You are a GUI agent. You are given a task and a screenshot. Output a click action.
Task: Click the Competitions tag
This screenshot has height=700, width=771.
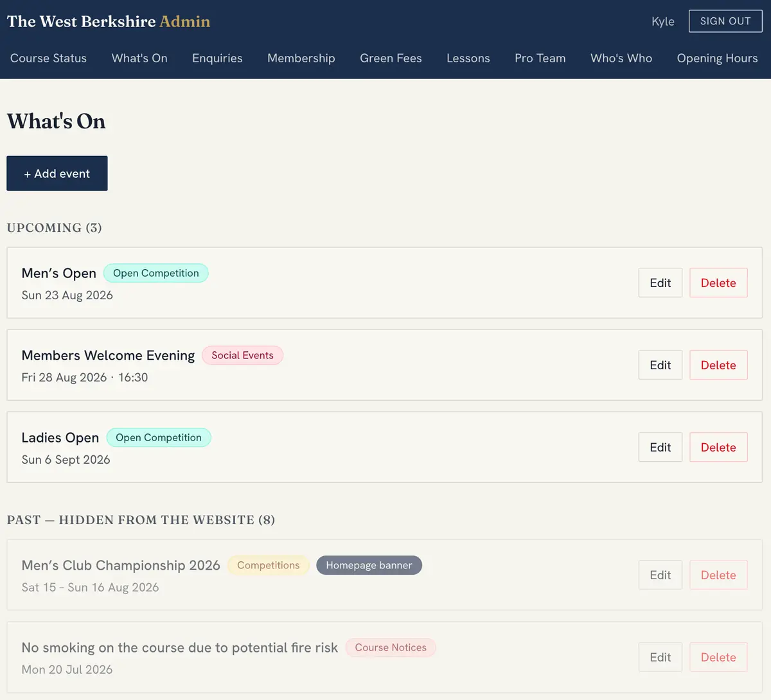[x=269, y=565]
